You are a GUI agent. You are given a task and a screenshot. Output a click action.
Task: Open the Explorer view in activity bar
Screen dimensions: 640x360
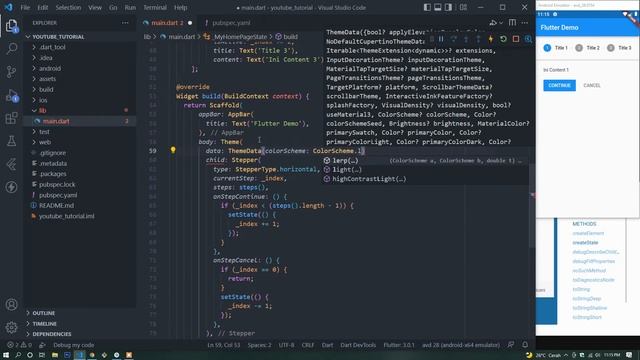[11, 26]
